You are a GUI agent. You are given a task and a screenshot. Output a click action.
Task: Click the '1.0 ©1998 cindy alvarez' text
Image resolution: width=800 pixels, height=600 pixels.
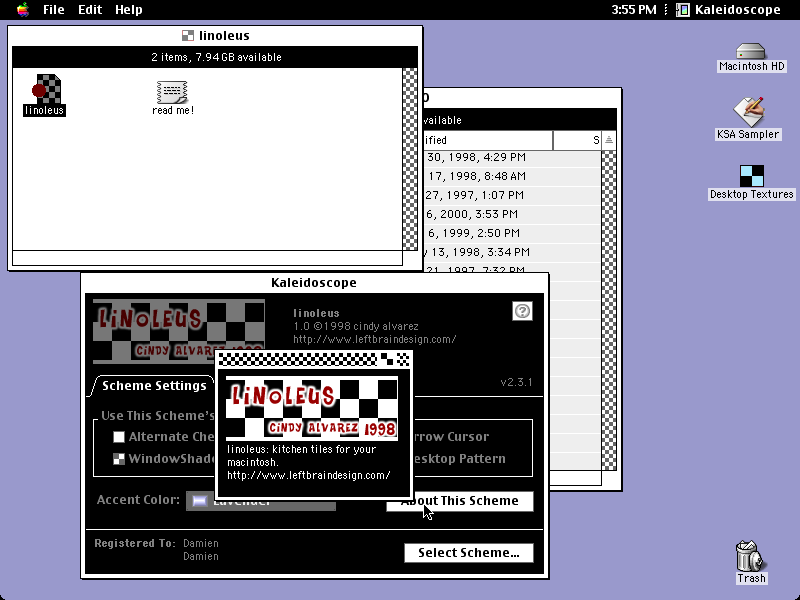tap(356, 326)
